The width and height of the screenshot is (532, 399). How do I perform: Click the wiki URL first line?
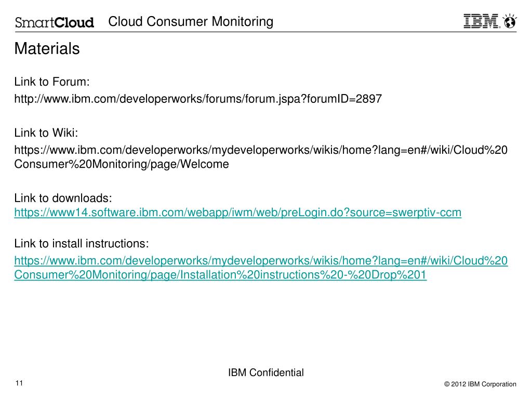261,150
